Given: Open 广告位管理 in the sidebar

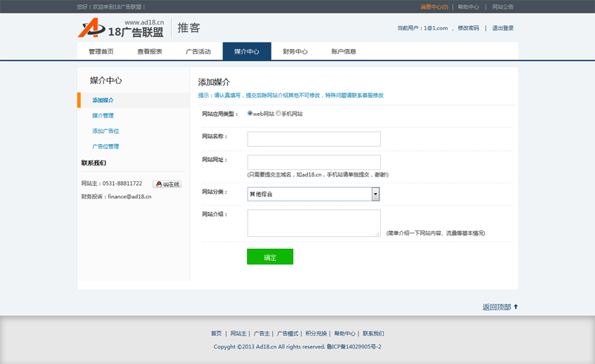Looking at the screenshot, I should click(x=106, y=147).
